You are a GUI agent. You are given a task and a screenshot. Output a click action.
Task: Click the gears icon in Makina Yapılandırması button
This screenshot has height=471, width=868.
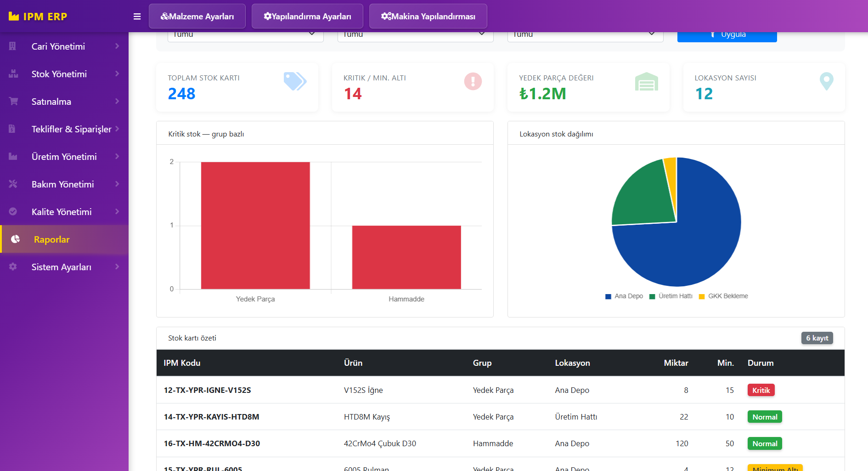click(386, 16)
